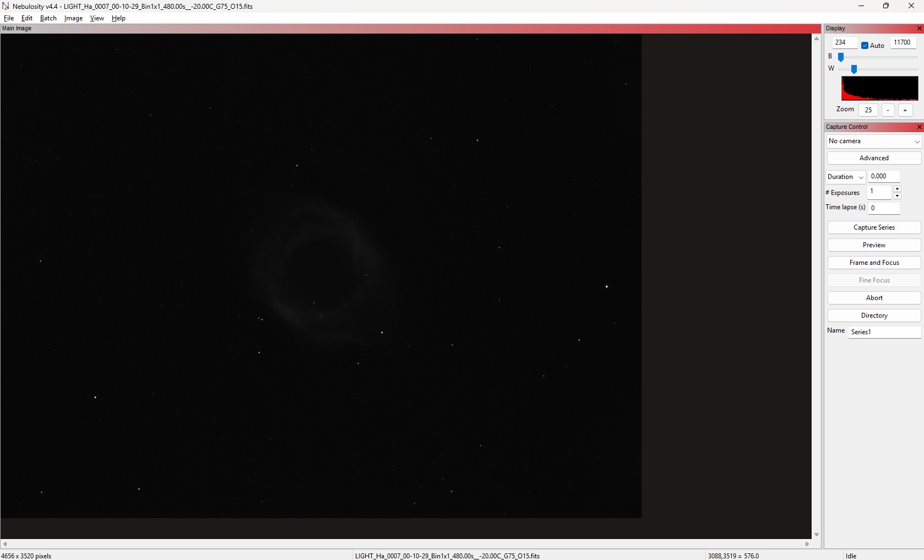Viewport: 924px width, 560px height.
Task: Open the Batch menu
Action: click(48, 18)
